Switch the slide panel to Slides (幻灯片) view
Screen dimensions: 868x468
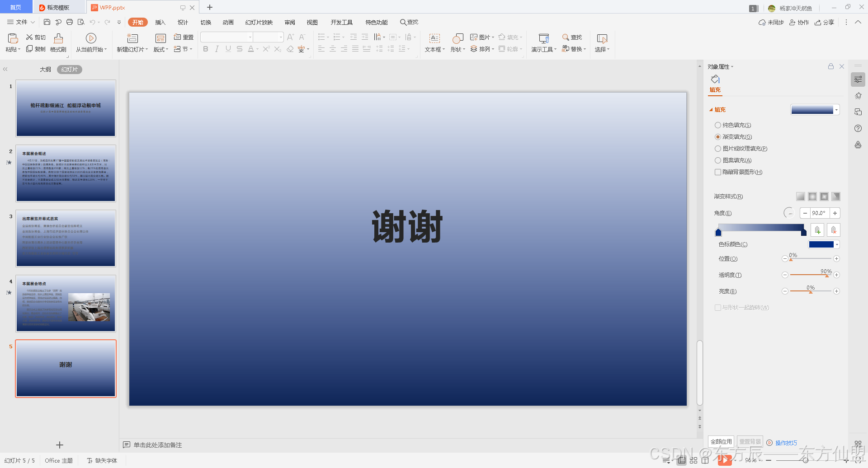click(x=70, y=70)
